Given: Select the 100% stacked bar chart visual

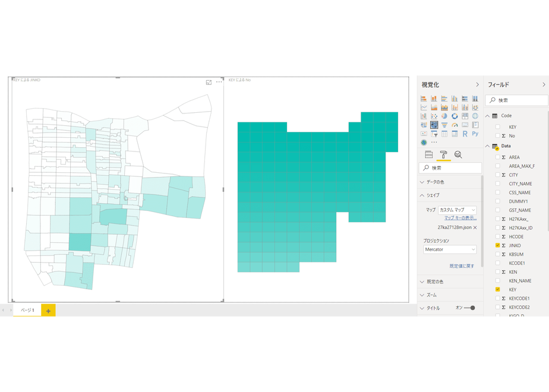Looking at the screenshot, I should [465, 99].
